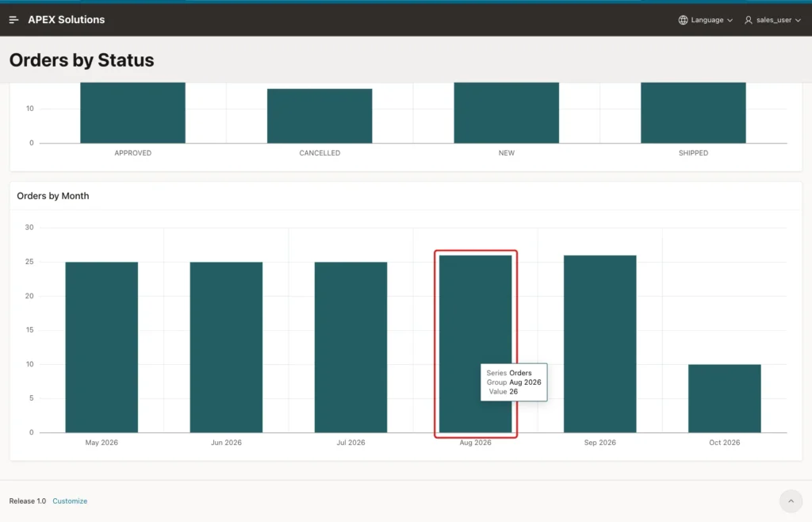The image size is (812, 522).
Task: Click the Customize link
Action: point(70,501)
